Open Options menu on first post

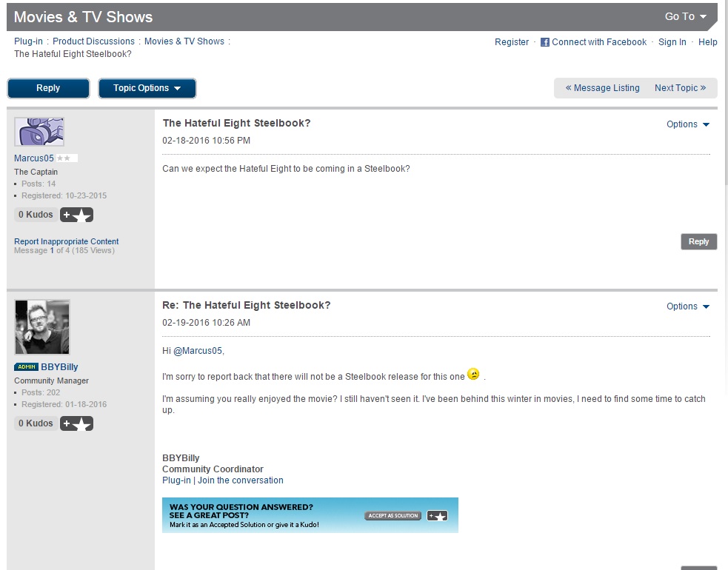click(688, 124)
